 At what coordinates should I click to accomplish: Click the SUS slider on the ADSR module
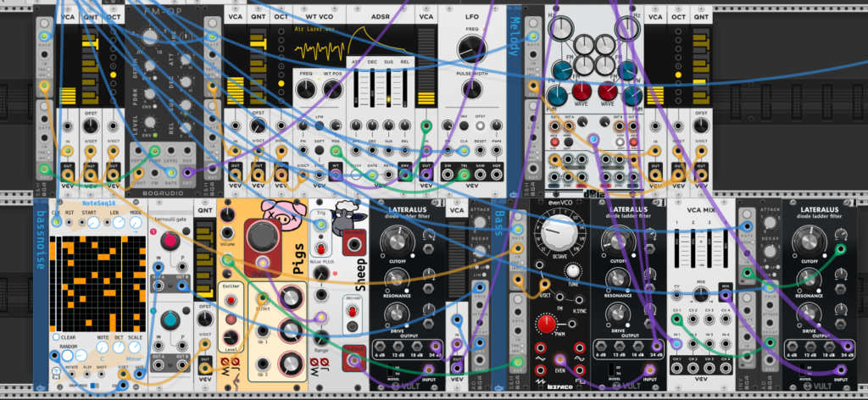[x=388, y=86]
